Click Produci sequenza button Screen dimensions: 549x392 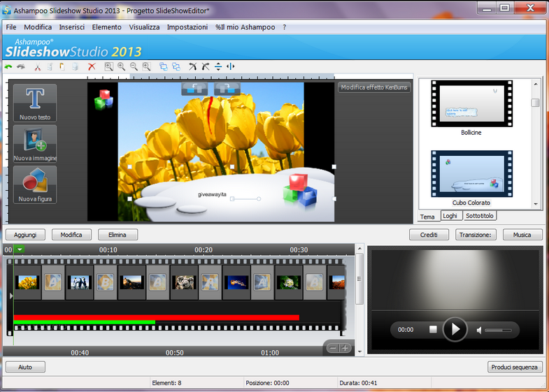tap(514, 367)
